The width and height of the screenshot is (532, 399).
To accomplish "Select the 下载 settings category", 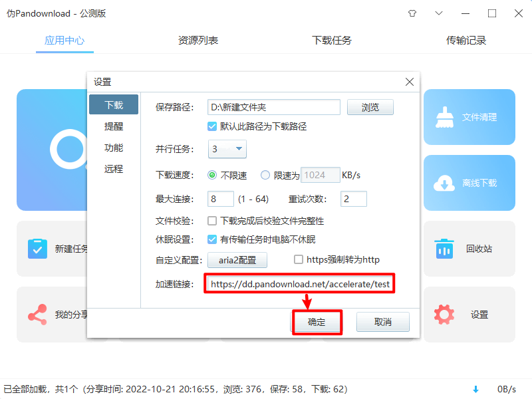I will coord(114,104).
